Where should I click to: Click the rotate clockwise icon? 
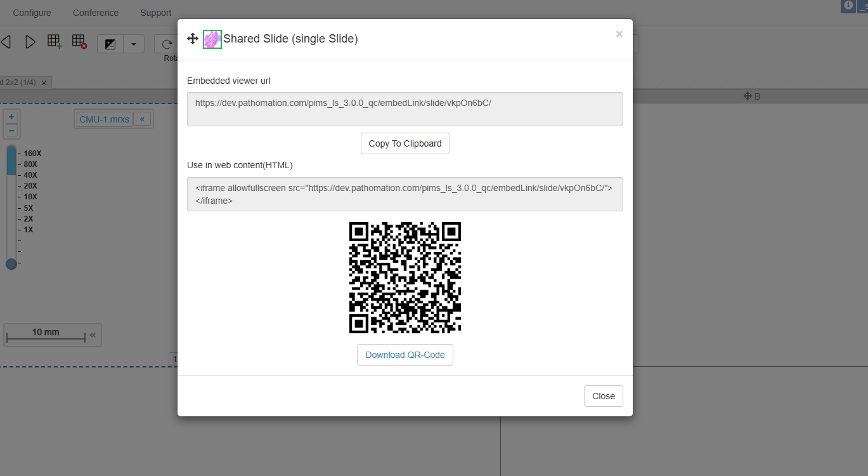click(x=167, y=44)
